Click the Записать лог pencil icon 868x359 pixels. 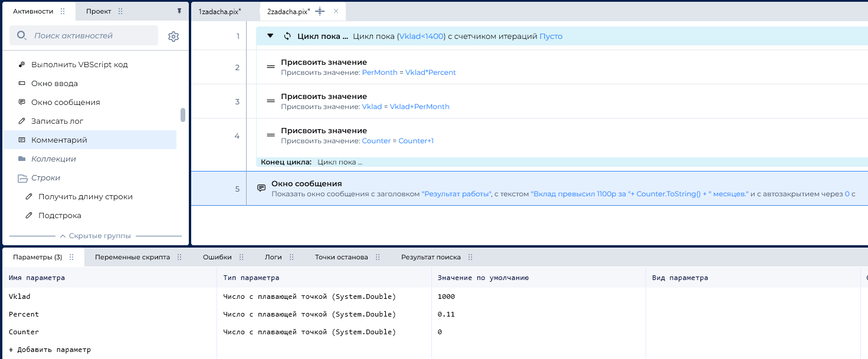point(22,121)
